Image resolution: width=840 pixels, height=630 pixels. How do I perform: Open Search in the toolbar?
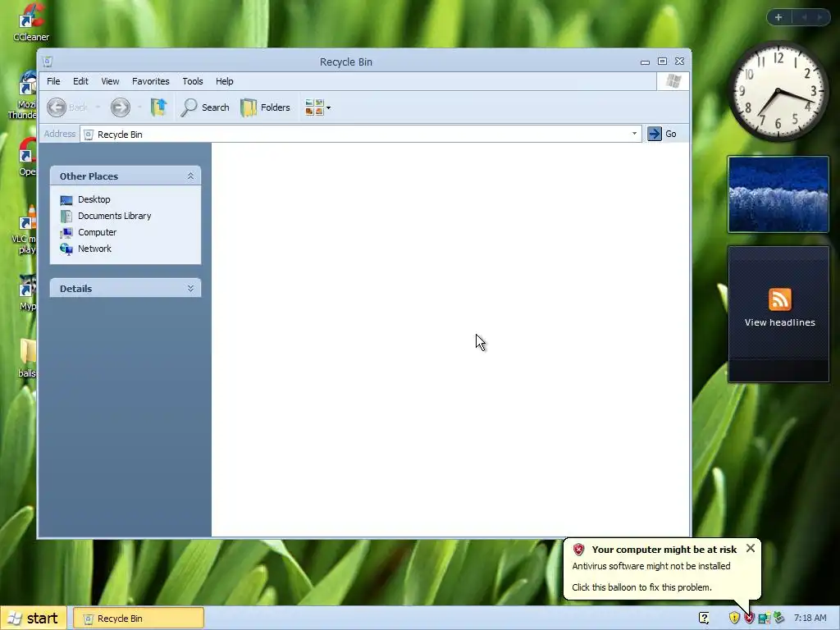click(205, 107)
